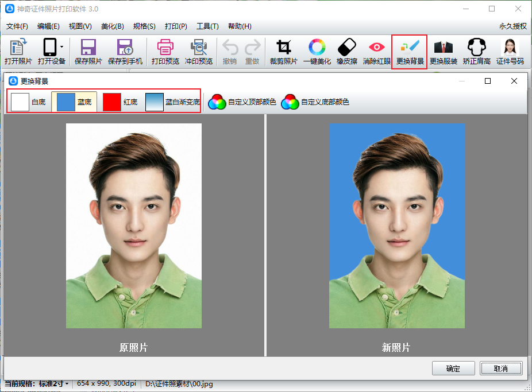Open the 文件(F) menu
The height and width of the screenshot is (392, 532).
[x=17, y=26]
